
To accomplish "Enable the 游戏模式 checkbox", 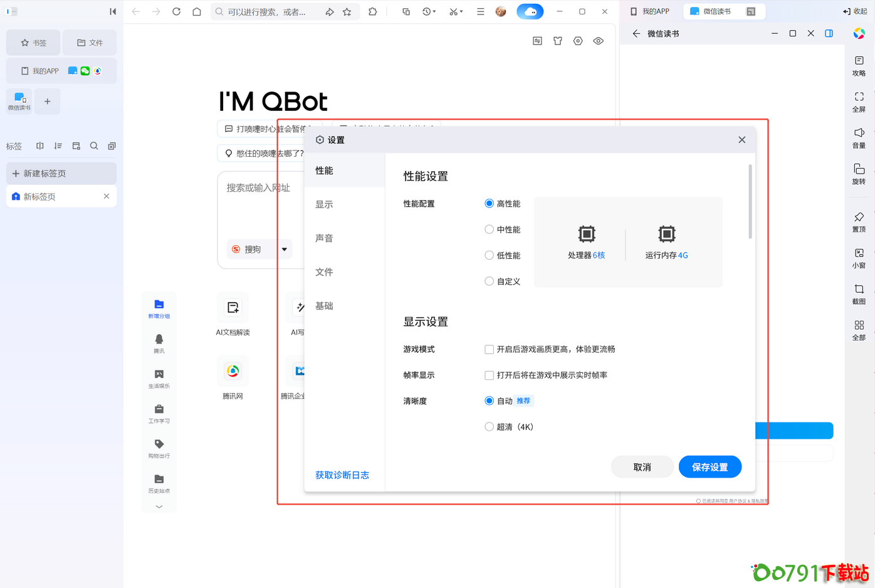I will tap(489, 349).
